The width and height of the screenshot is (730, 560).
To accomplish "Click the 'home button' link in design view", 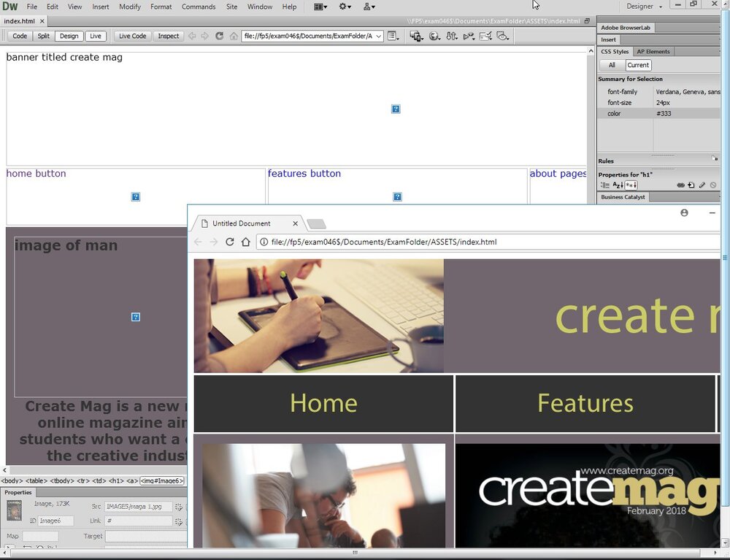I will [x=36, y=173].
